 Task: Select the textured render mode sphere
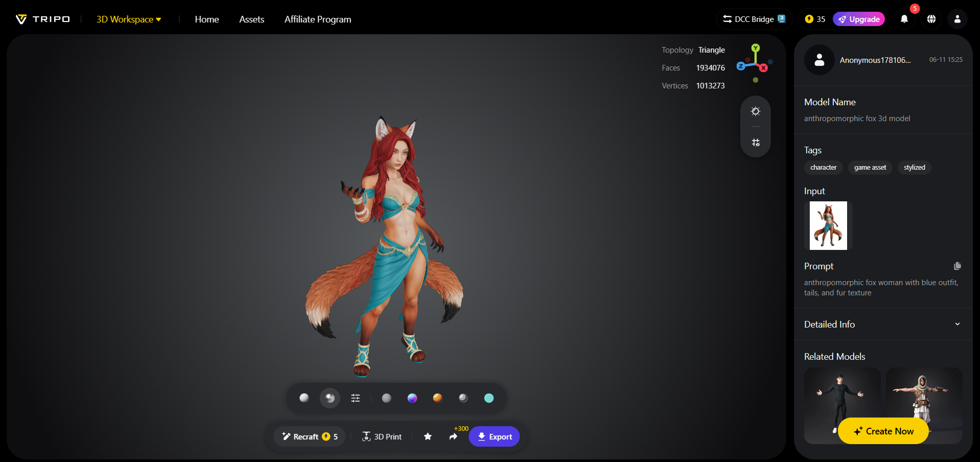point(330,398)
